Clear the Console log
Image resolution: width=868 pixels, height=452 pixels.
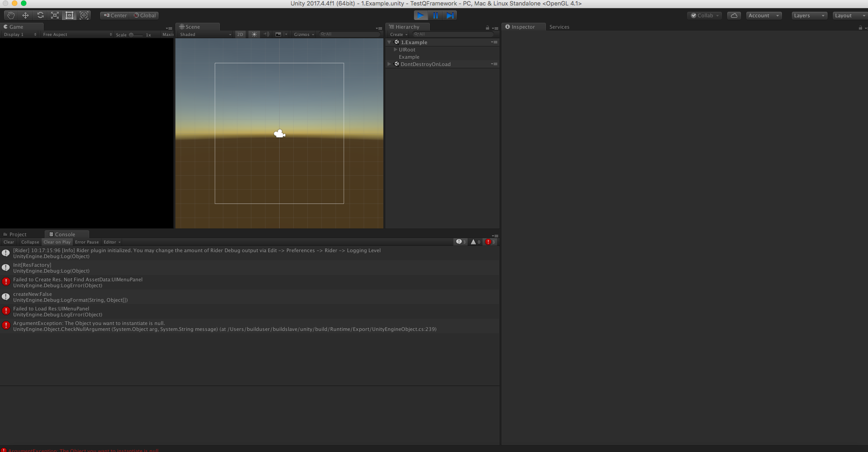8,242
